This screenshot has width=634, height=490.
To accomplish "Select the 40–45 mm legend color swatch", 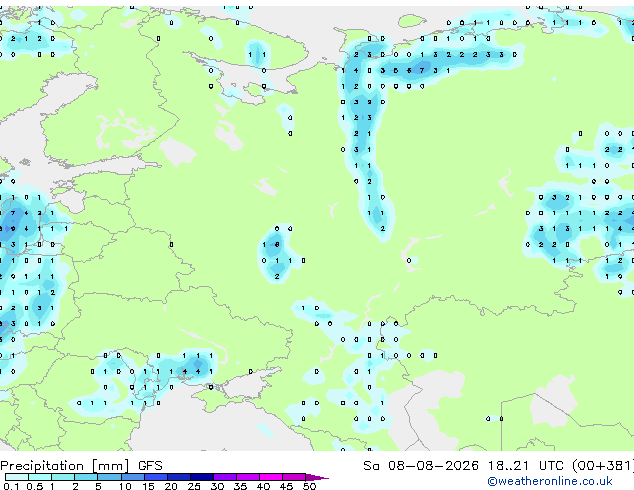I will (x=271, y=477).
